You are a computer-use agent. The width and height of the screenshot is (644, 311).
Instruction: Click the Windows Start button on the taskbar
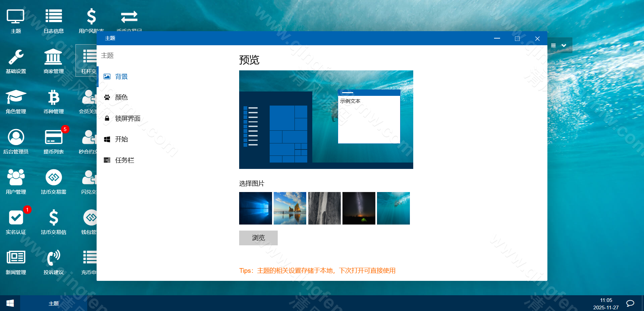pos(10,303)
